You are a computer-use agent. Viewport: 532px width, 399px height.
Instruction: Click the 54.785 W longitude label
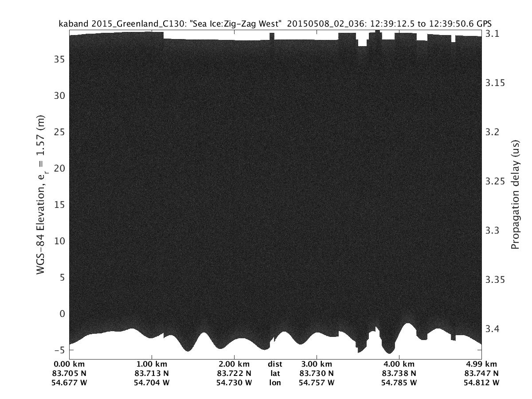[x=399, y=383]
